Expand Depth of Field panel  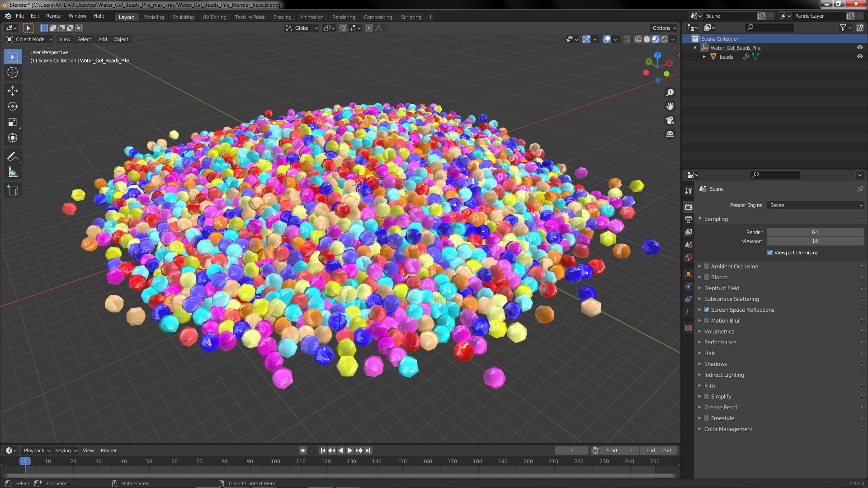tap(722, 288)
